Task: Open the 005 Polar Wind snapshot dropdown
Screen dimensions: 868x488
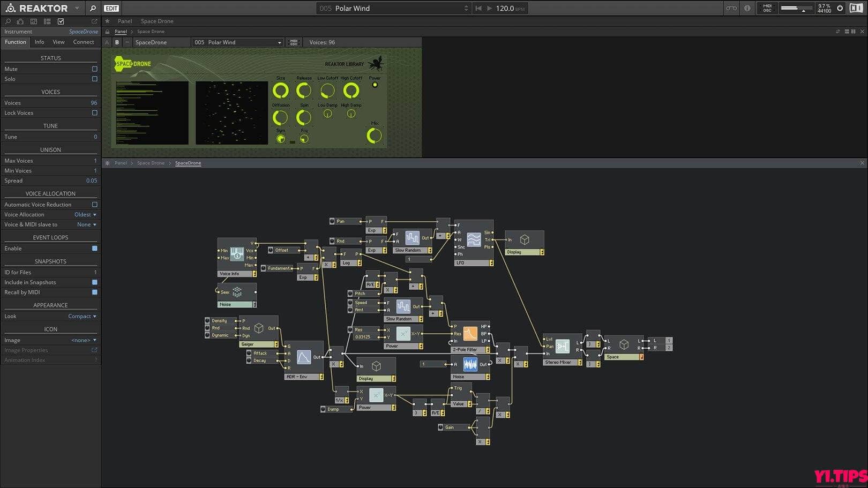Action: (237, 42)
